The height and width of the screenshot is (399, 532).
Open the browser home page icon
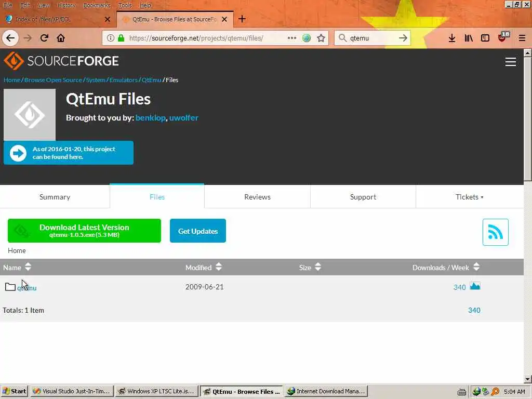(61, 38)
